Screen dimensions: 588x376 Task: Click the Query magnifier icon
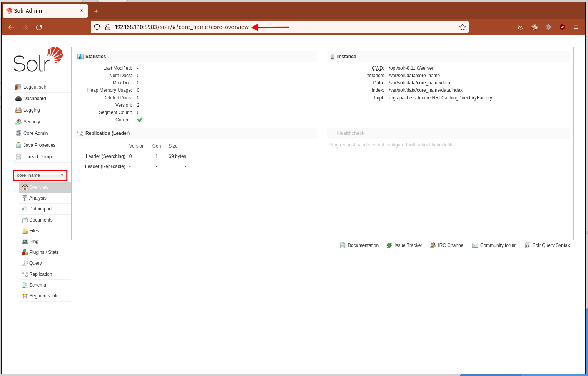[25, 263]
